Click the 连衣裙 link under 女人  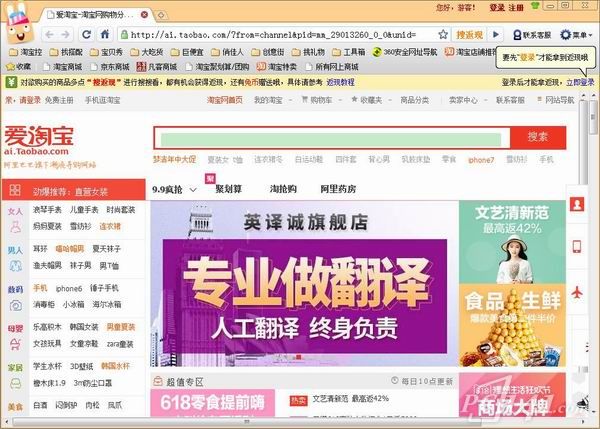point(110,226)
